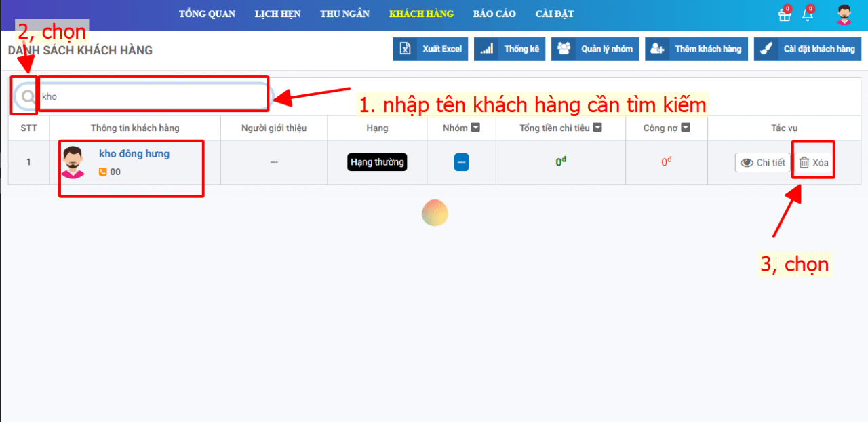Open Quản lý nhóm group management

point(595,49)
